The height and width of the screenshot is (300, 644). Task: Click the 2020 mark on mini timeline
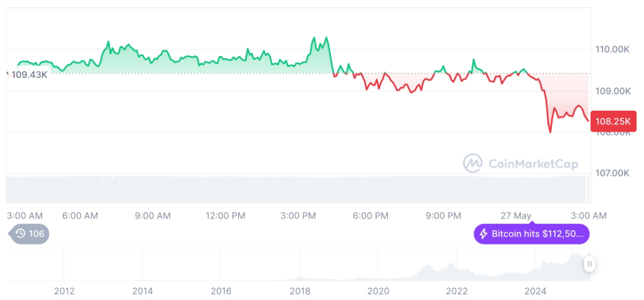coord(378,291)
